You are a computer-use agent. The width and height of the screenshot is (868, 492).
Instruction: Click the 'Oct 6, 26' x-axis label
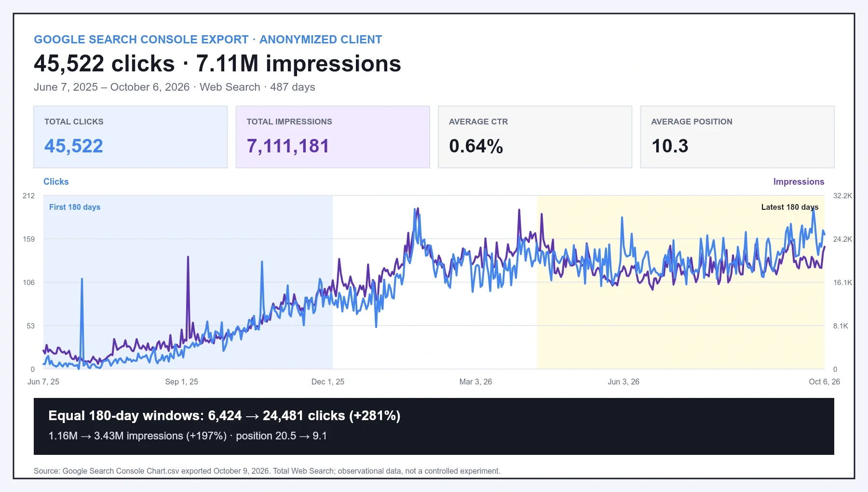(825, 382)
